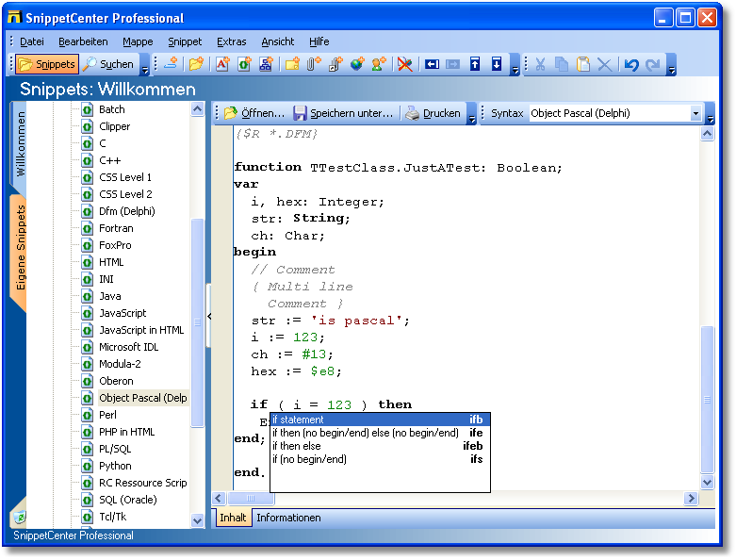
Task: Click the new shortcut link icon
Action: pos(335,64)
